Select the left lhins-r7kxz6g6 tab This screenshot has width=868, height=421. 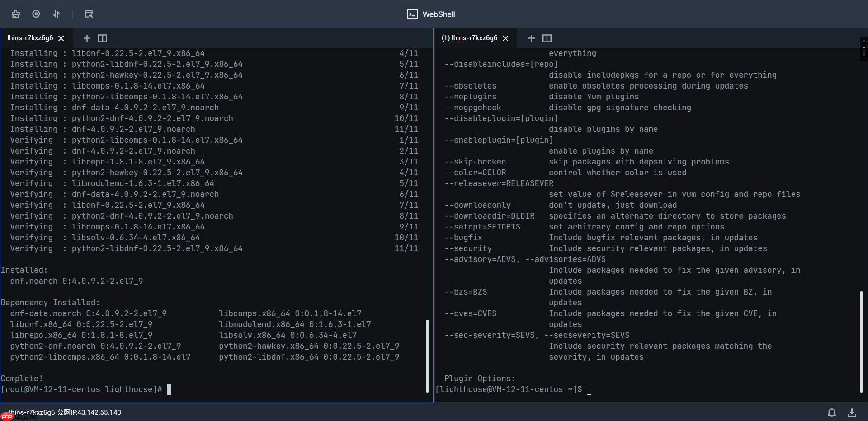30,38
